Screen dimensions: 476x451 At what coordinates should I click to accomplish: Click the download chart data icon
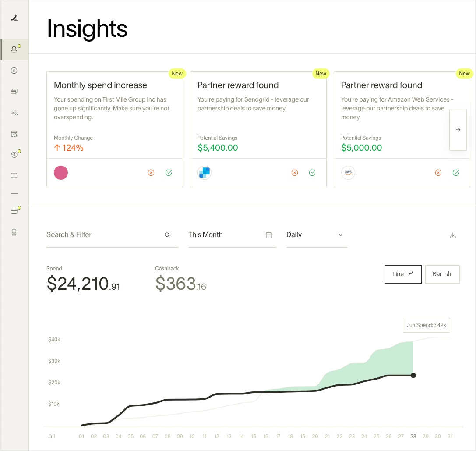pyautogui.click(x=453, y=235)
